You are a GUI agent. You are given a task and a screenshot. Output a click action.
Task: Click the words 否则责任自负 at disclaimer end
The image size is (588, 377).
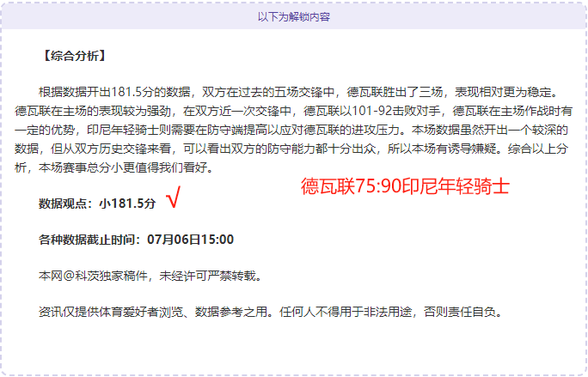pyautogui.click(x=460, y=312)
